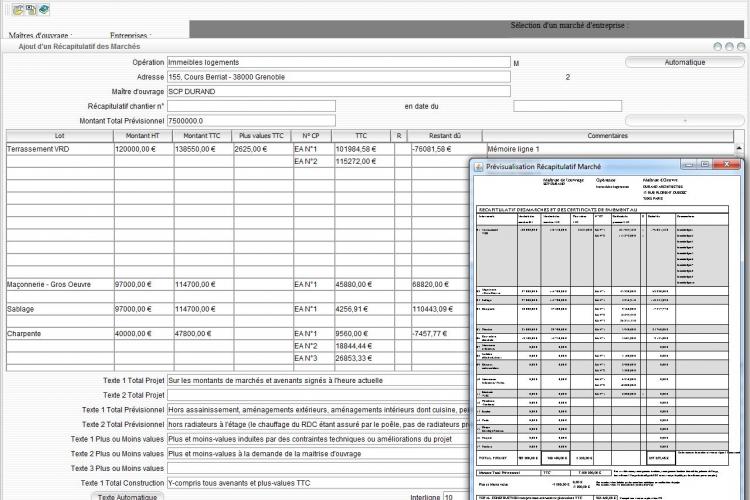Click the 138550,00 € Montant TTC cell
Image resolution: width=750 pixels, height=500 pixels.
204,149
